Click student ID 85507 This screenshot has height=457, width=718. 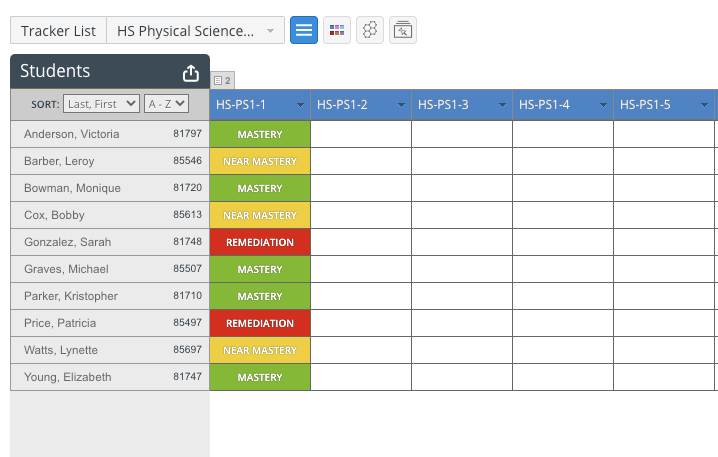tap(187, 269)
